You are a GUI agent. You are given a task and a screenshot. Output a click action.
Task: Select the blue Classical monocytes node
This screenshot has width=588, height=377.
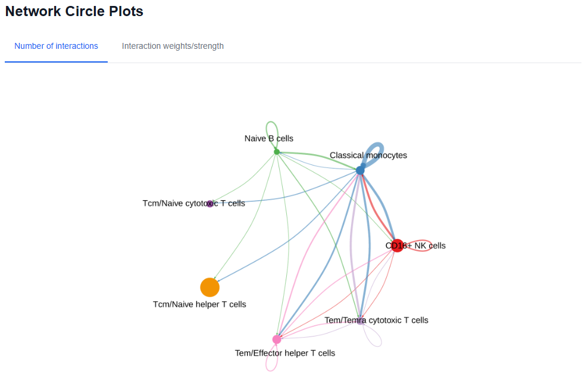360,170
